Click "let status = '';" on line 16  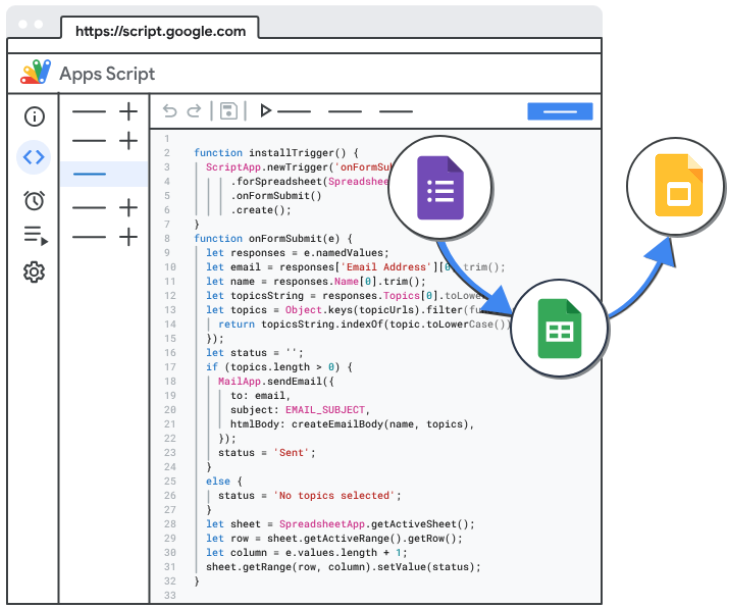point(255,353)
